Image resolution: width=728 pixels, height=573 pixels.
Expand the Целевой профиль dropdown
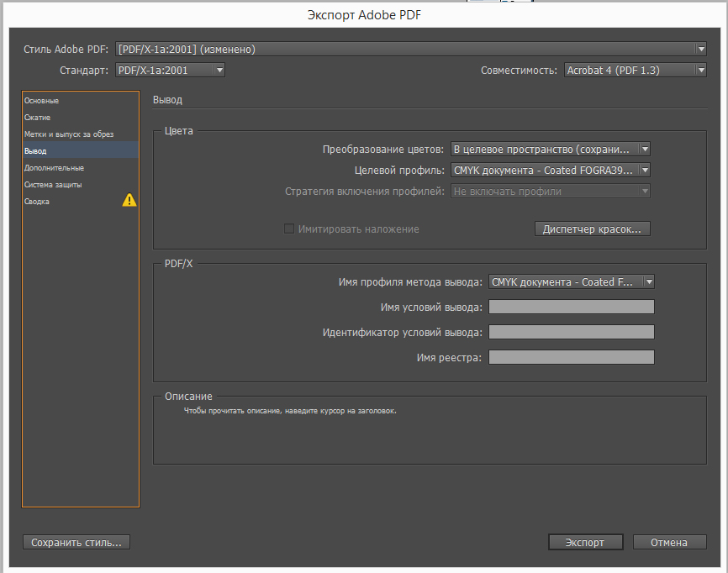click(550, 171)
